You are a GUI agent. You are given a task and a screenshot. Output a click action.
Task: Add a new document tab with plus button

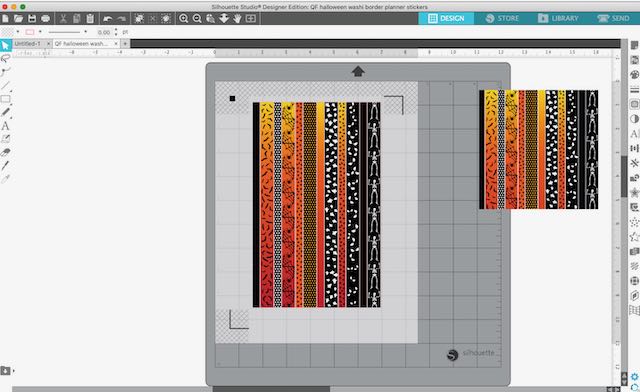click(x=125, y=43)
